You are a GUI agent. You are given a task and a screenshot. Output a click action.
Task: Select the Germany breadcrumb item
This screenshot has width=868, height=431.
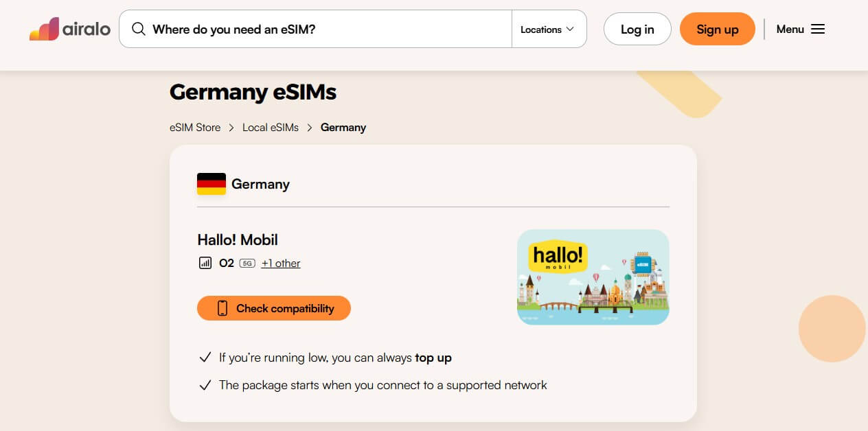click(343, 128)
